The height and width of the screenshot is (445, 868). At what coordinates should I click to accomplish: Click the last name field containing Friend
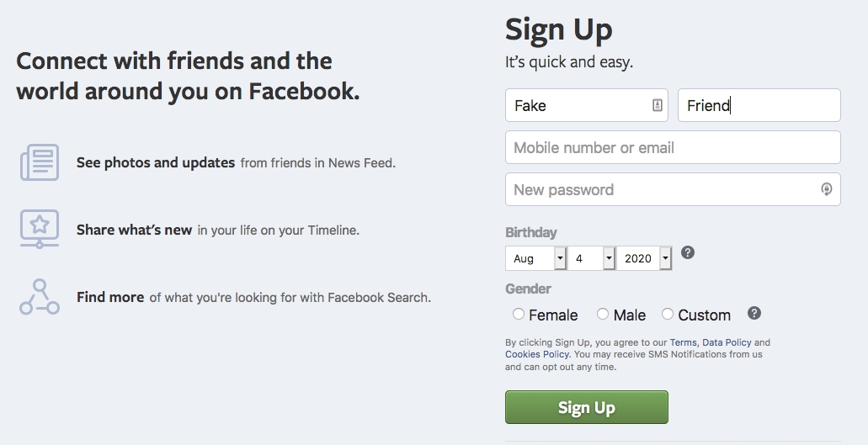tap(759, 105)
